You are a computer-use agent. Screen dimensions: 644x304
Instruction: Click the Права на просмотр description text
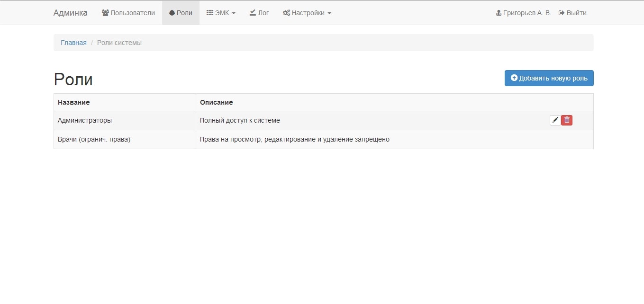pos(295,139)
